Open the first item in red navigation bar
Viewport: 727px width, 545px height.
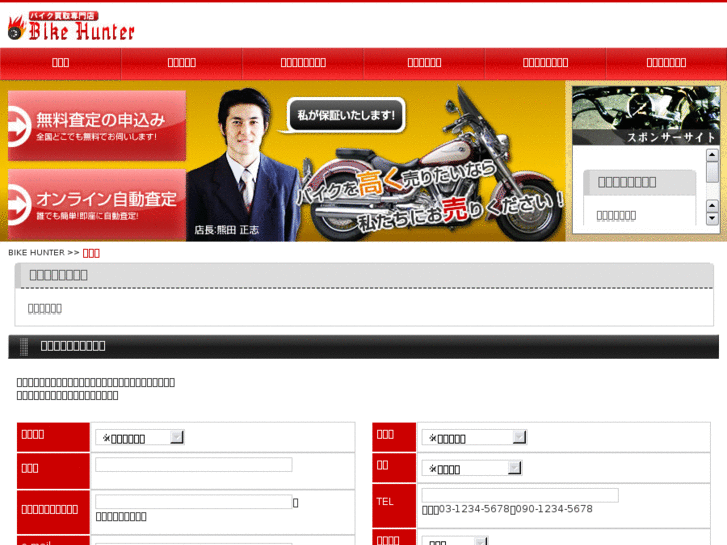[x=60, y=63]
